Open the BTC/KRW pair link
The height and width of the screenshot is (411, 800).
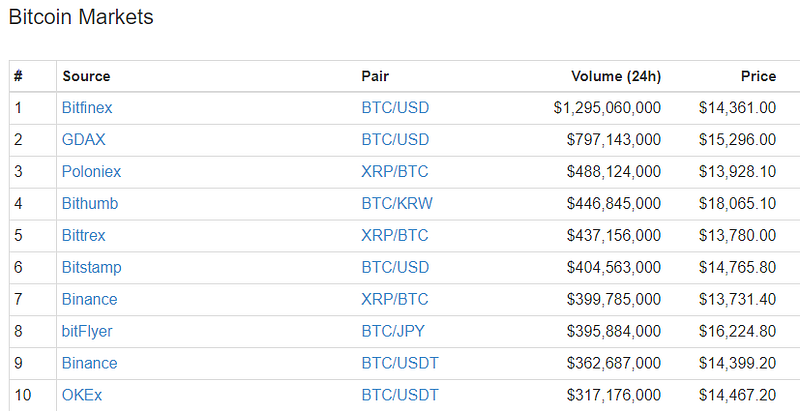[397, 203]
